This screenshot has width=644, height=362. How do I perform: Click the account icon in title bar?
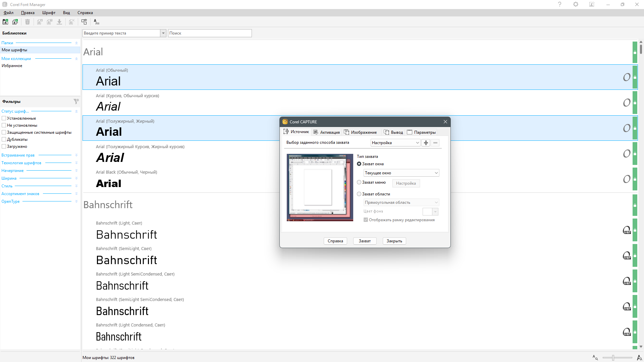click(592, 4)
